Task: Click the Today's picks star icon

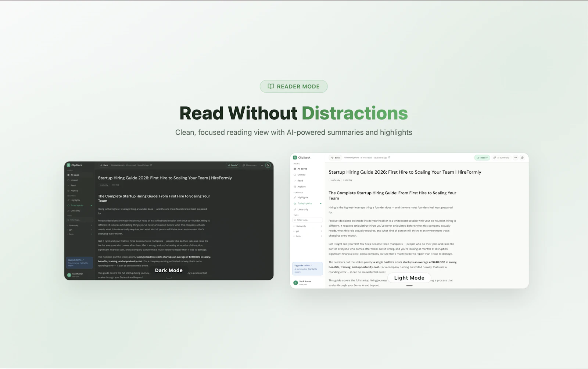Action: click(294, 203)
